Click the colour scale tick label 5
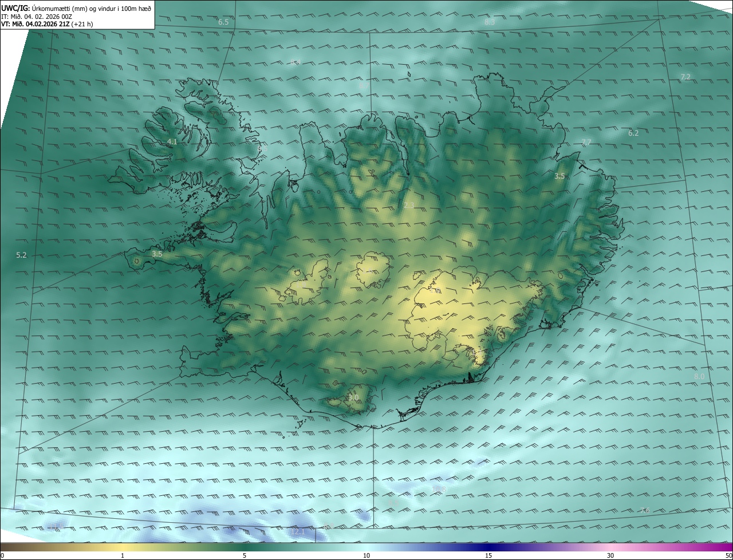 coord(245,555)
